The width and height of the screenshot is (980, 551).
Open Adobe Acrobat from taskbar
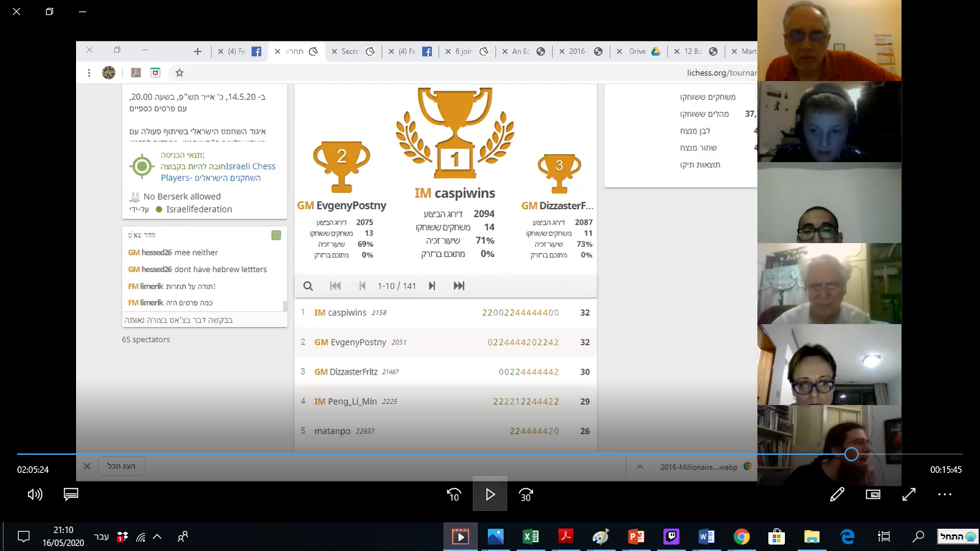tap(565, 537)
